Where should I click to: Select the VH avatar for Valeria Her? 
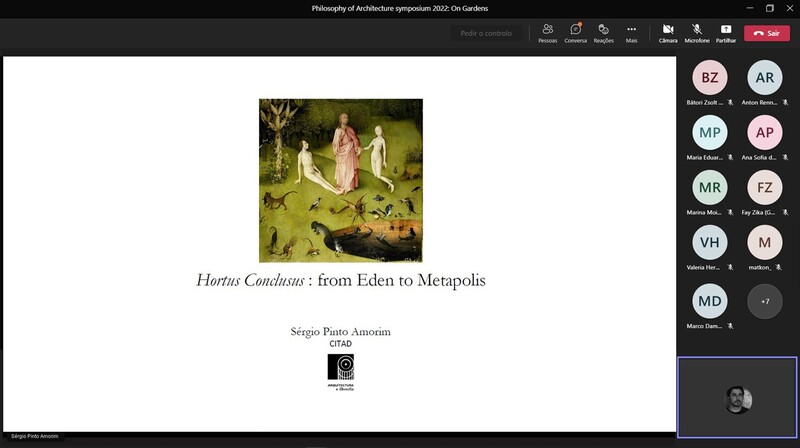pyautogui.click(x=710, y=242)
